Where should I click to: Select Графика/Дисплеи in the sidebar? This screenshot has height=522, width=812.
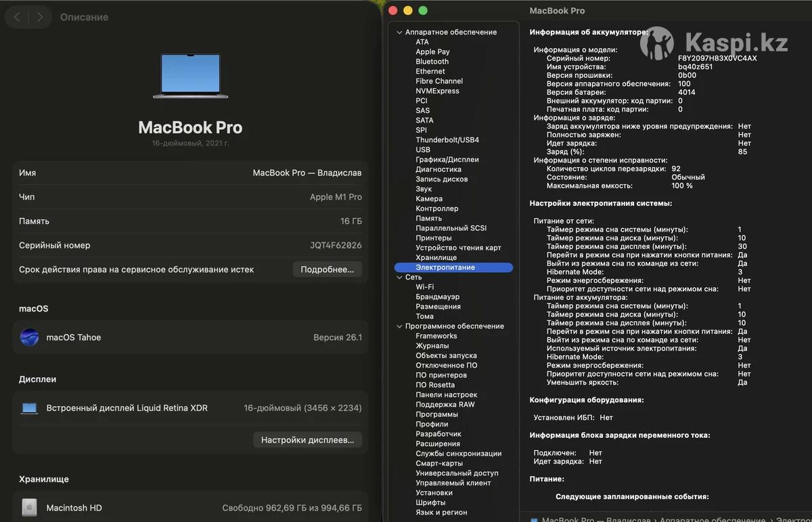pyautogui.click(x=447, y=160)
